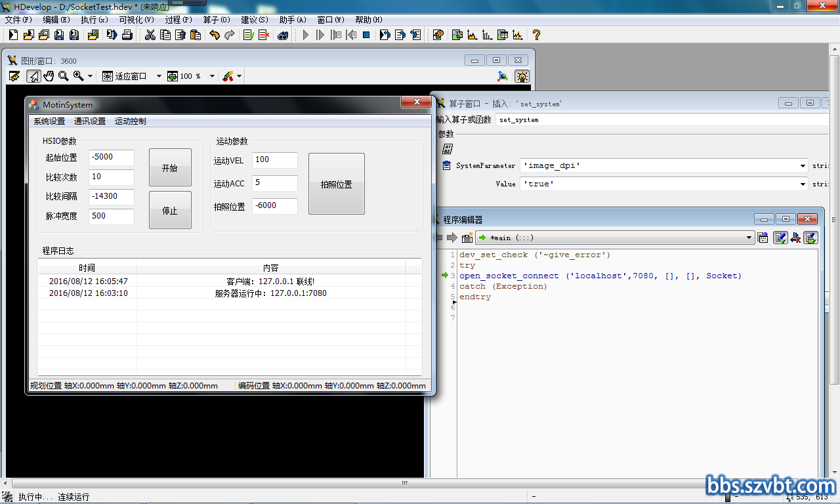Step into procedure call icon
This screenshot has height=504, width=840.
point(336,35)
